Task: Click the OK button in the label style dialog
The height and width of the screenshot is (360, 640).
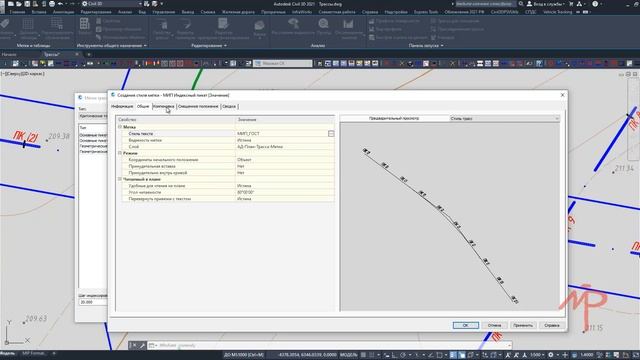Action: [x=465, y=325]
